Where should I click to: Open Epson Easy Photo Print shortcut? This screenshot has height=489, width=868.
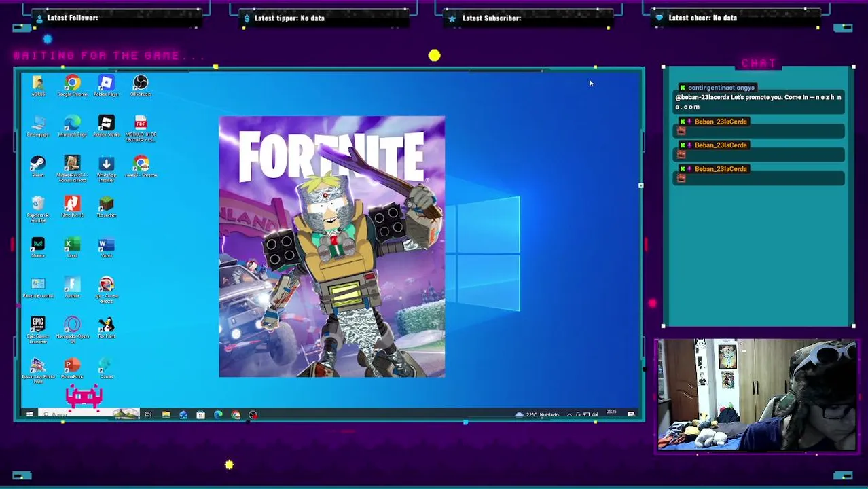point(38,370)
